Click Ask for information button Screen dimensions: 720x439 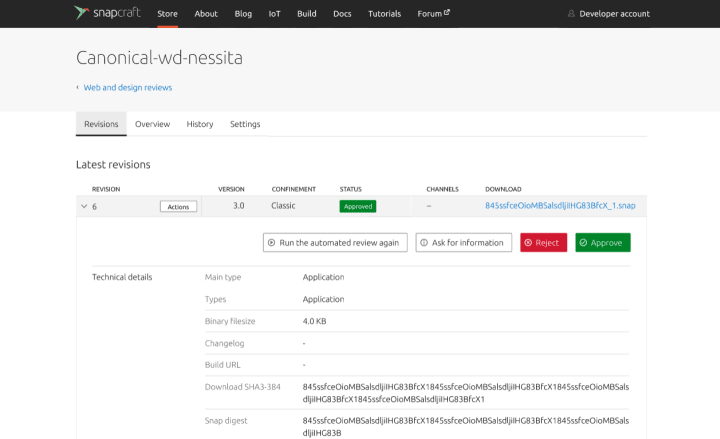click(464, 242)
